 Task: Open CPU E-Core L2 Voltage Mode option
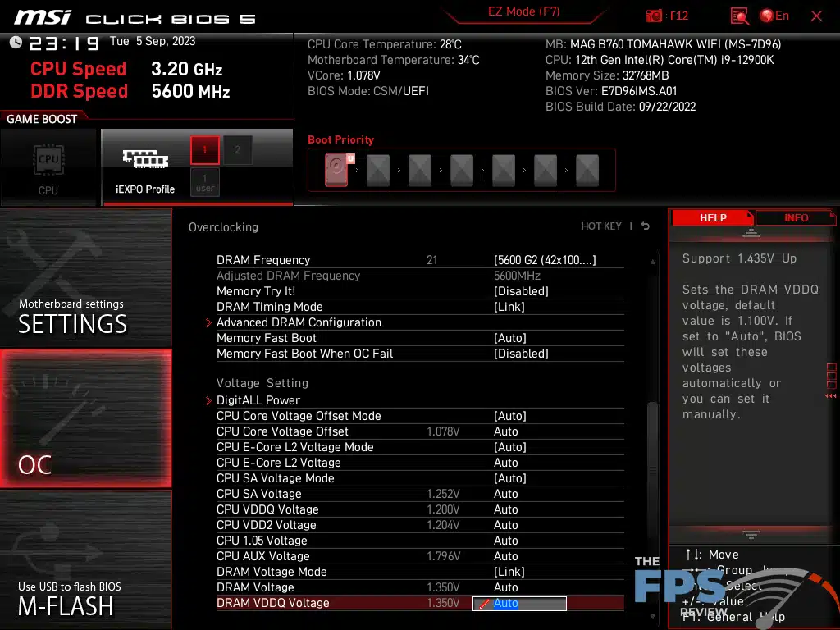(510, 447)
